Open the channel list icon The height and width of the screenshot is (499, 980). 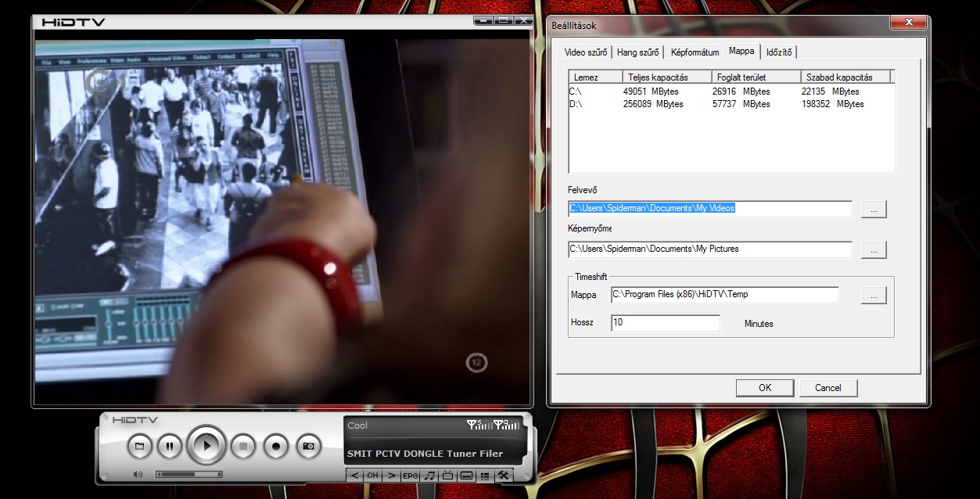pos(485,476)
